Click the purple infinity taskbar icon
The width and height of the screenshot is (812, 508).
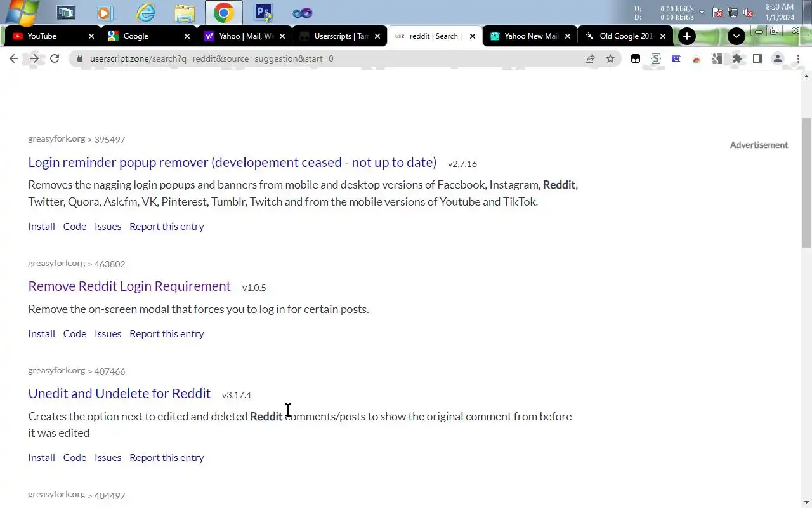coord(302,12)
